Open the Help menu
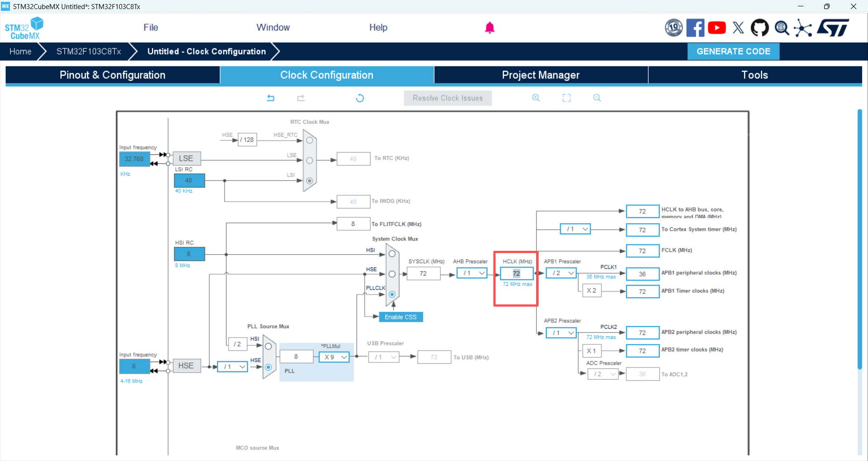The image size is (868, 461). pos(378,28)
